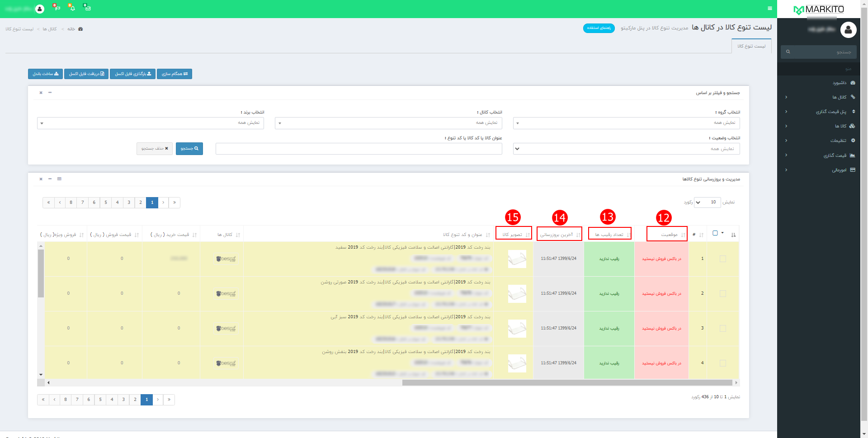Viewport: 868px width, 438px height.
Task: Open the bell alerts icon in green header
Action: [72, 8]
